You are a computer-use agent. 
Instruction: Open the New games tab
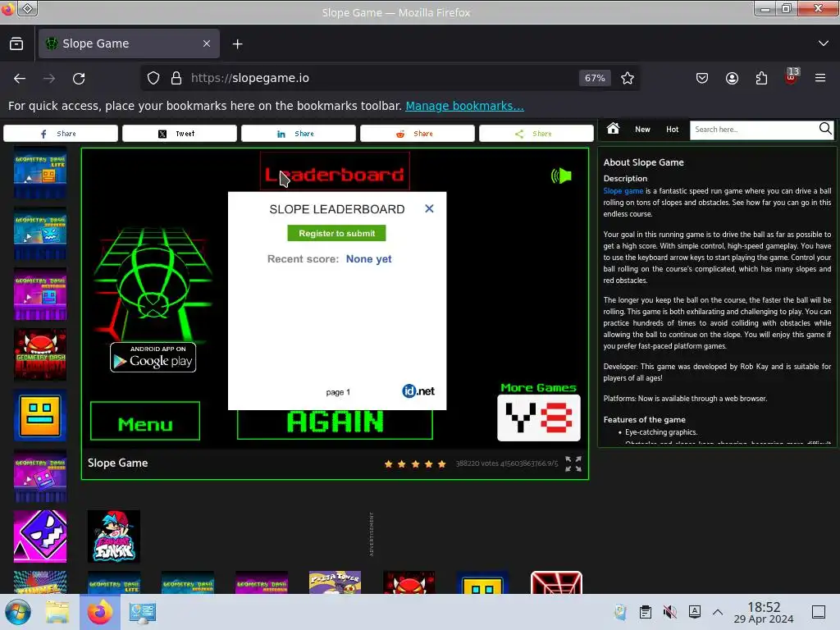(642, 129)
